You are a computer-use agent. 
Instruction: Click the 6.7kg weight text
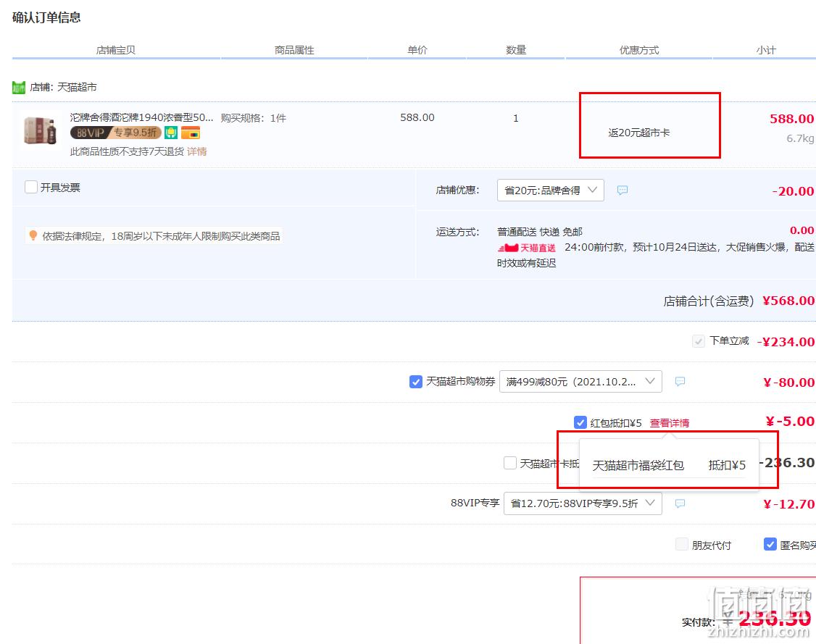click(x=800, y=138)
